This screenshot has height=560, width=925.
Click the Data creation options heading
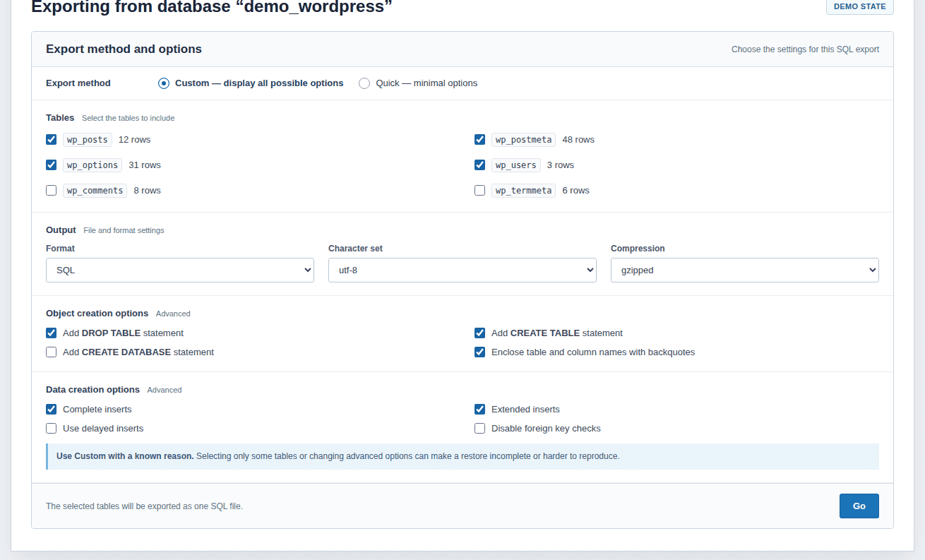tap(93, 390)
